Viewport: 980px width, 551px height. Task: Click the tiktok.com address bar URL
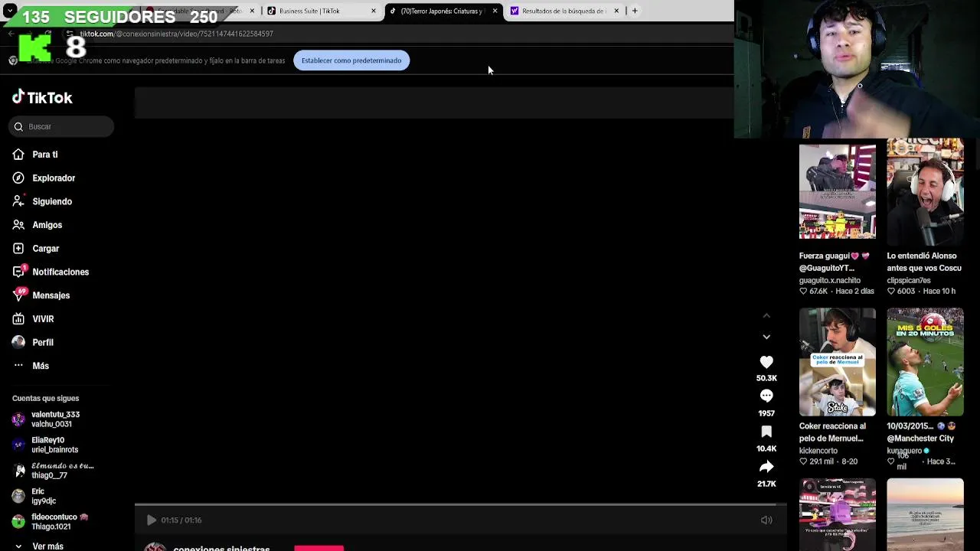click(x=177, y=34)
